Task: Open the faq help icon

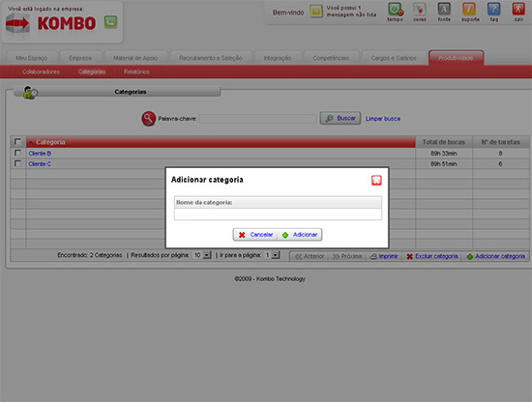Action: (x=493, y=9)
